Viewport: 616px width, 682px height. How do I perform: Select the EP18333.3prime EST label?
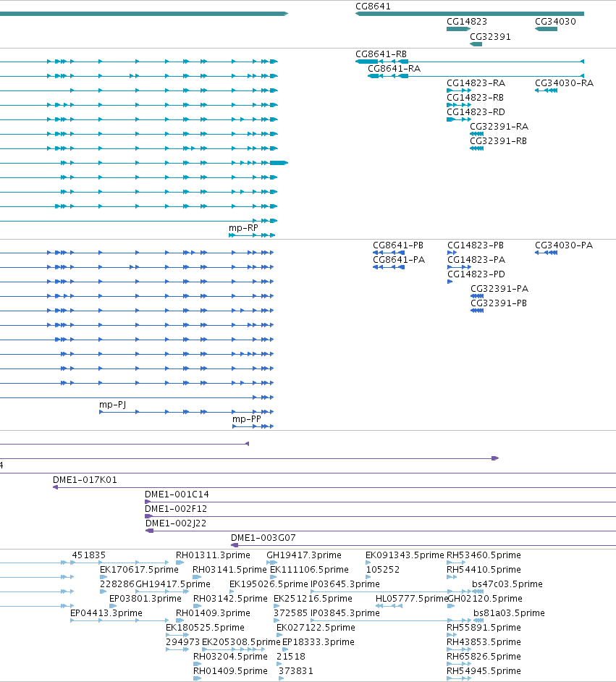(318, 642)
